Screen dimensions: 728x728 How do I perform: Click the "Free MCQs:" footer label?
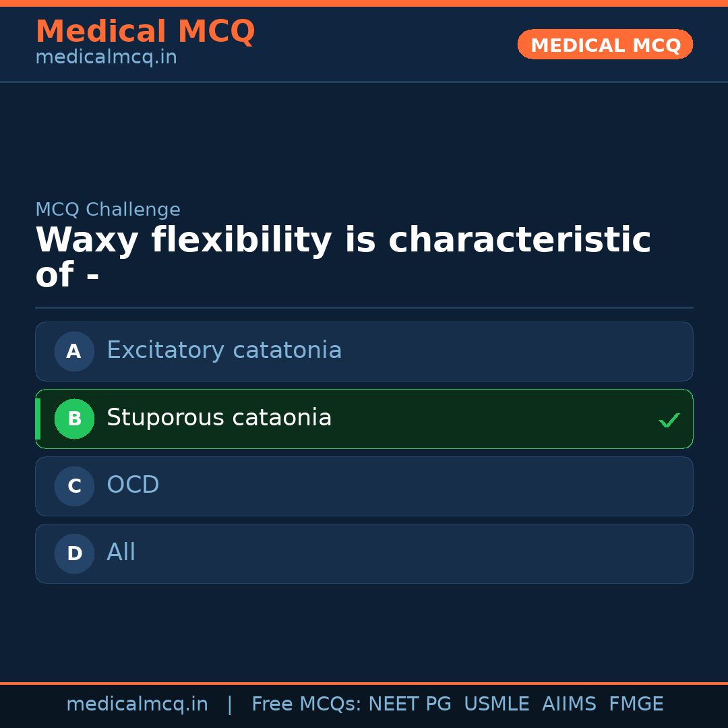[x=307, y=704]
